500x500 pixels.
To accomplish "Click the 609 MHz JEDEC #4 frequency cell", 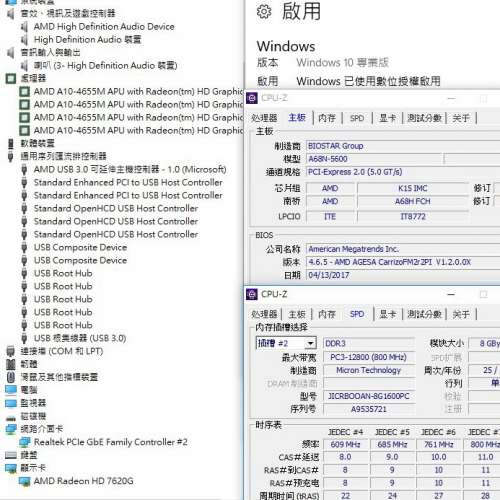I will [345, 444].
